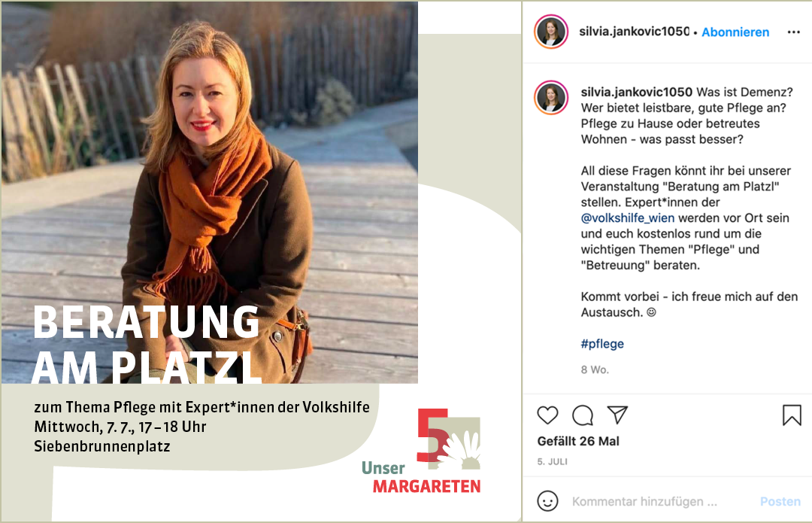This screenshot has width=812, height=523.
Task: Follow account via Abonnieren
Action: point(735,32)
